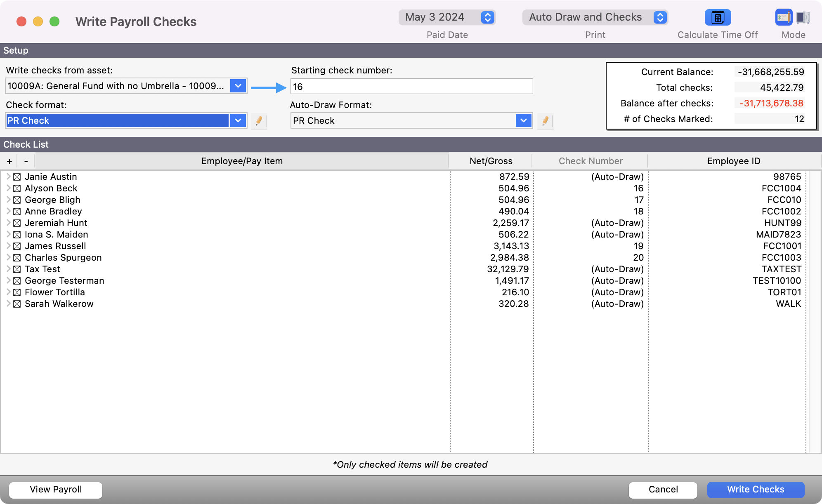822x504 pixels.
Task: Click the plus expand-all button
Action: coord(9,161)
